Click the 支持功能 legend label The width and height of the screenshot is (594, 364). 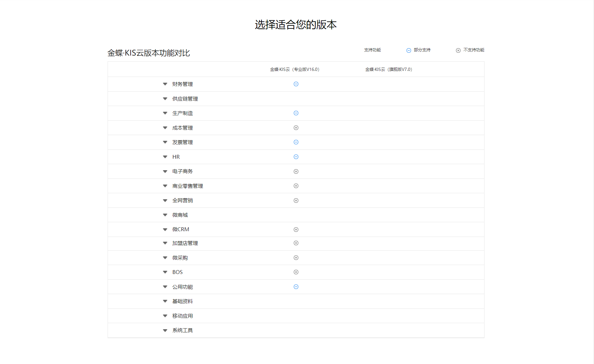tap(372, 50)
